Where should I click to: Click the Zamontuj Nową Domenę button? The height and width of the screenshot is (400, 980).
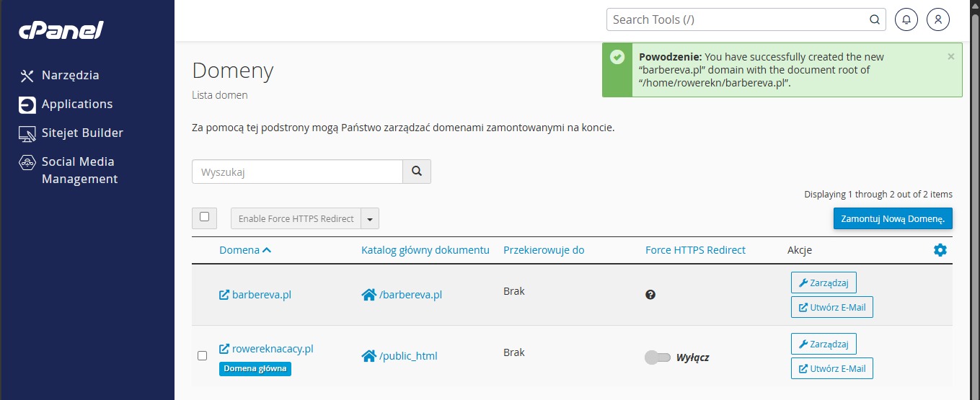click(892, 218)
